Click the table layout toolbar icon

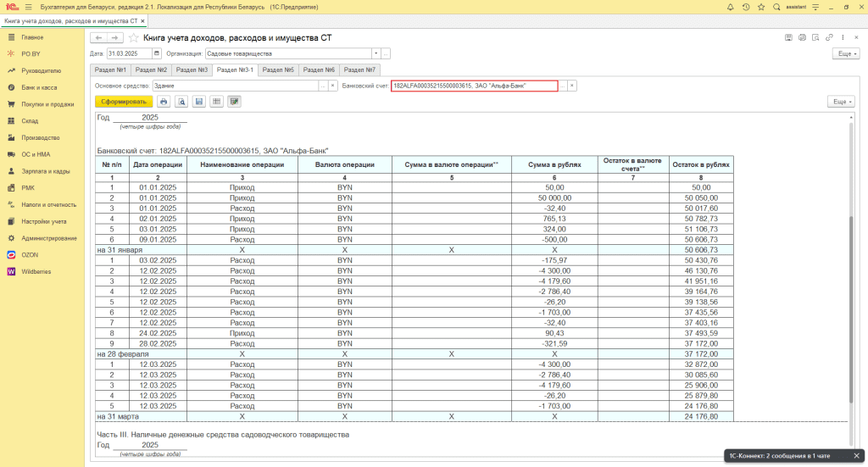click(x=216, y=102)
